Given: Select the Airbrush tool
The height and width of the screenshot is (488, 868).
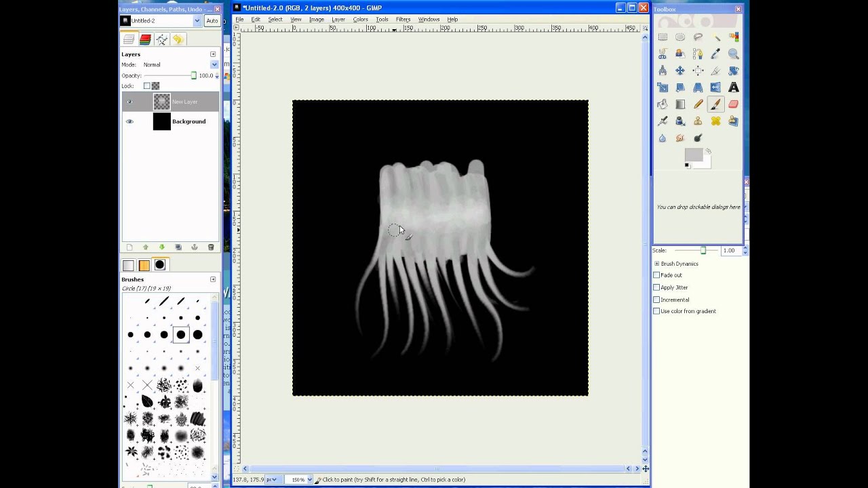Looking at the screenshot, I should coord(663,121).
